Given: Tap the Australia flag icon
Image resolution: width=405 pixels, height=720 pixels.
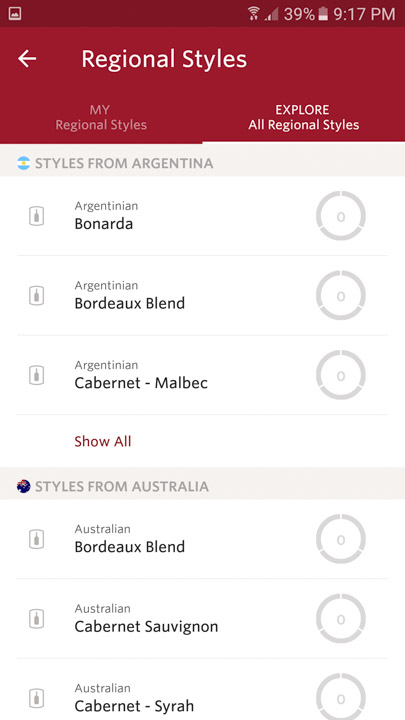Looking at the screenshot, I should click(x=23, y=486).
